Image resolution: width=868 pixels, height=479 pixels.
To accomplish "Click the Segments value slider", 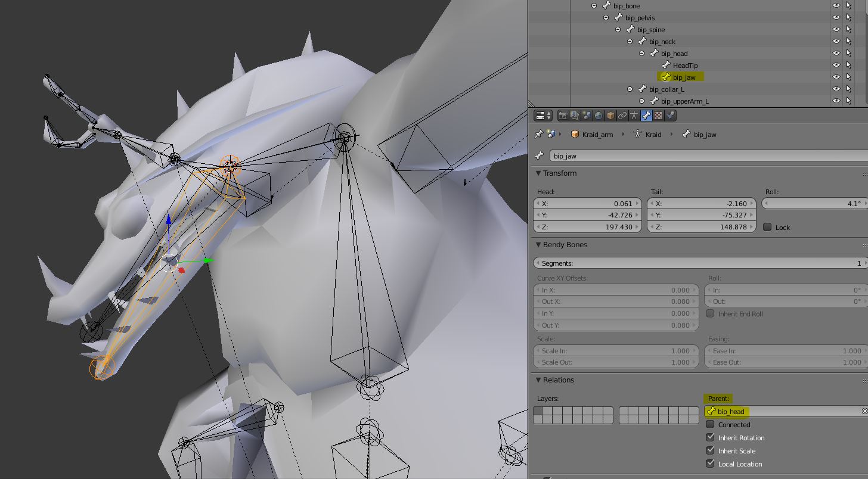I will pyautogui.click(x=700, y=263).
